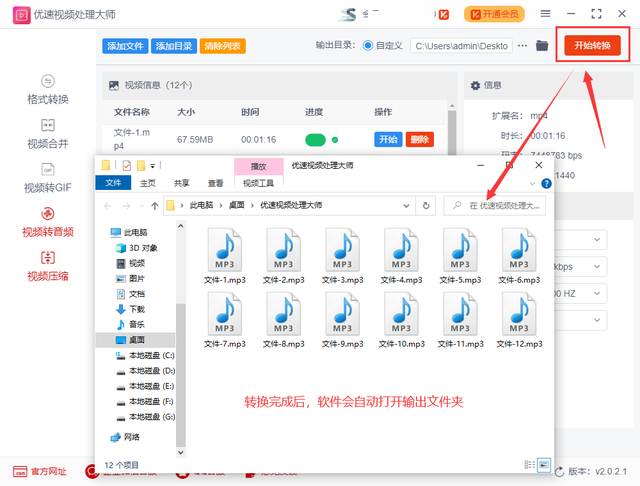
Task: Open 视频合并 in the sidebar
Action: [48, 134]
